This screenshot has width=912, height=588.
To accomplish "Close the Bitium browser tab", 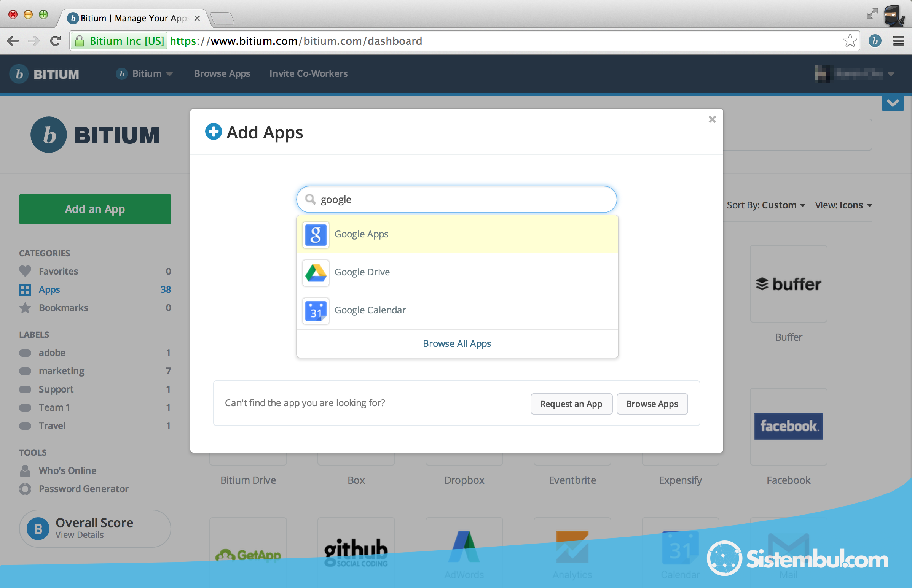I will [x=197, y=18].
